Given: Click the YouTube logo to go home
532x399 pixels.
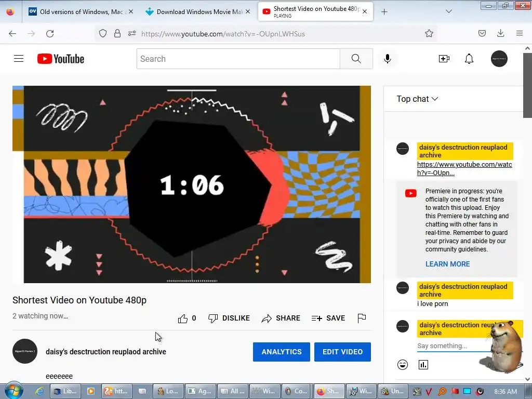Looking at the screenshot, I should [61, 59].
